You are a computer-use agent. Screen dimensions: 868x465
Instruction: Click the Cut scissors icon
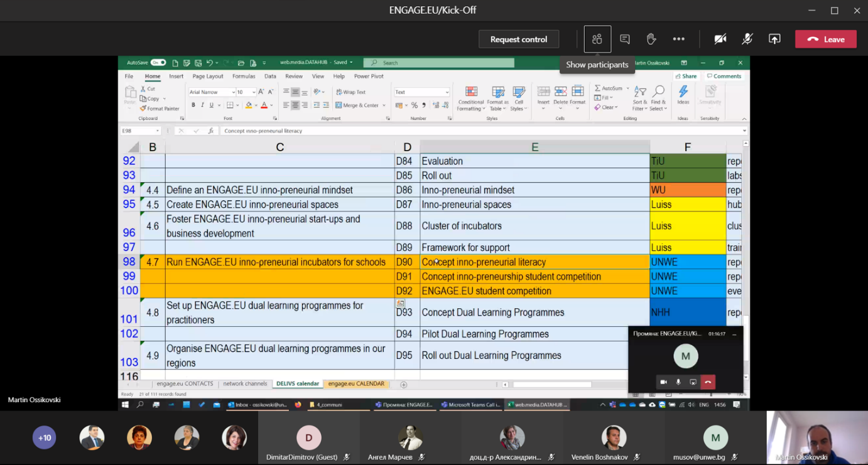[x=143, y=89]
